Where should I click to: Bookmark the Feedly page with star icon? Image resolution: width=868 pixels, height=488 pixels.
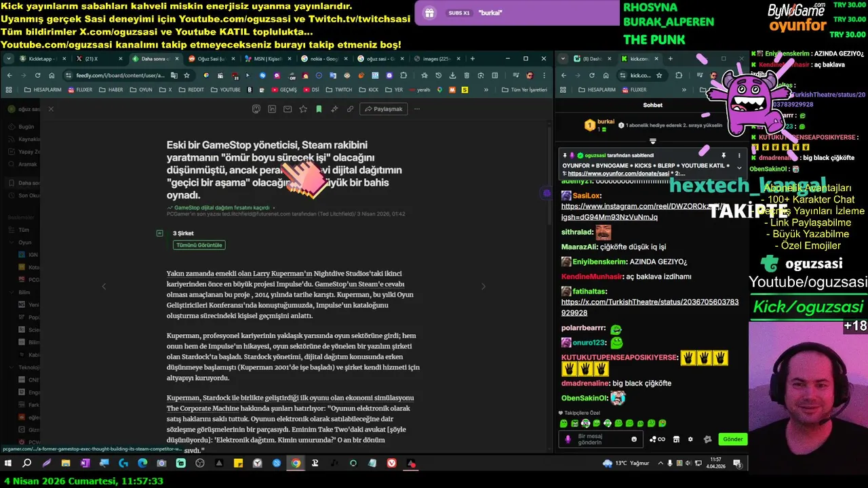186,75
